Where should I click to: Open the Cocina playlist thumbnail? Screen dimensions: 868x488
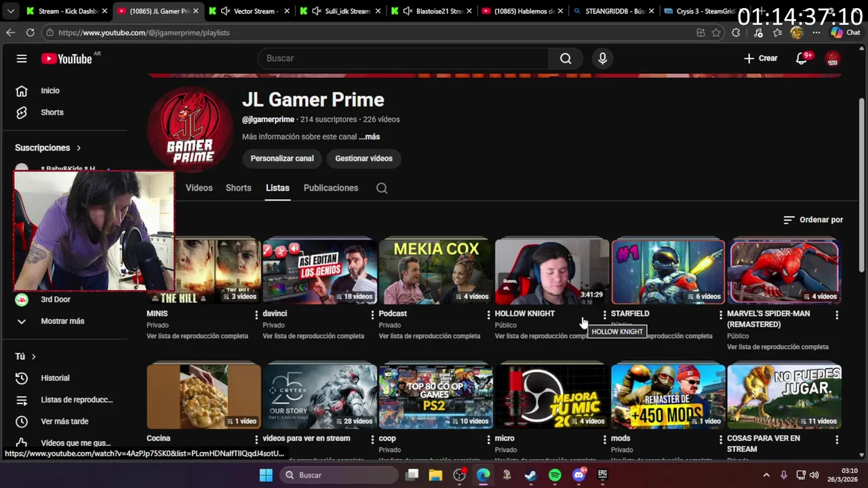(x=203, y=397)
